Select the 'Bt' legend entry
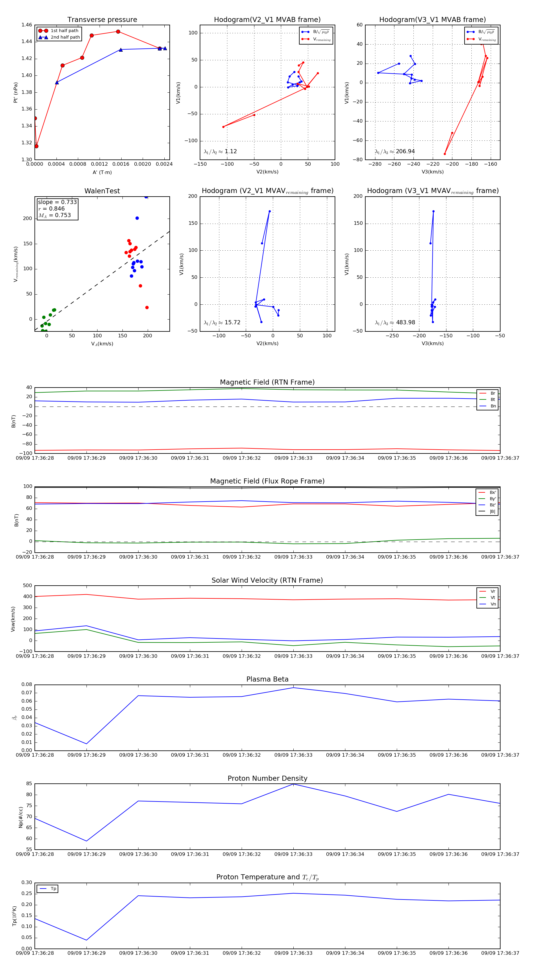The image size is (535, 980). click(x=487, y=399)
